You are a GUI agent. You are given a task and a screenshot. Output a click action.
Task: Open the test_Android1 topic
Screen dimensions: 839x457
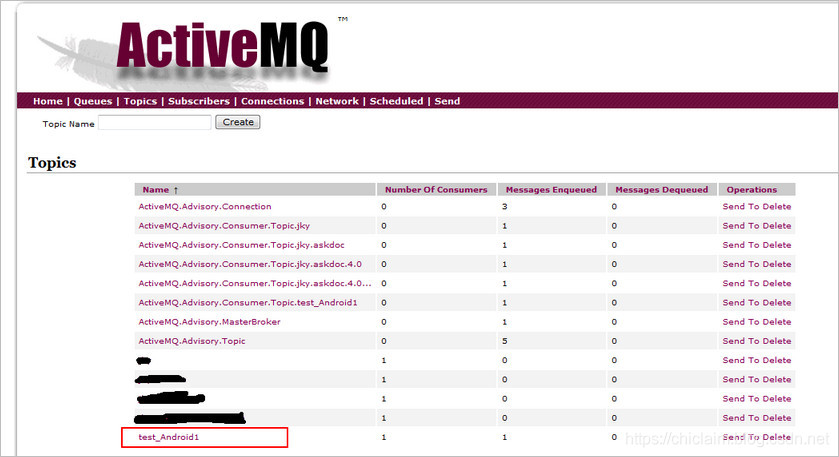click(x=169, y=437)
